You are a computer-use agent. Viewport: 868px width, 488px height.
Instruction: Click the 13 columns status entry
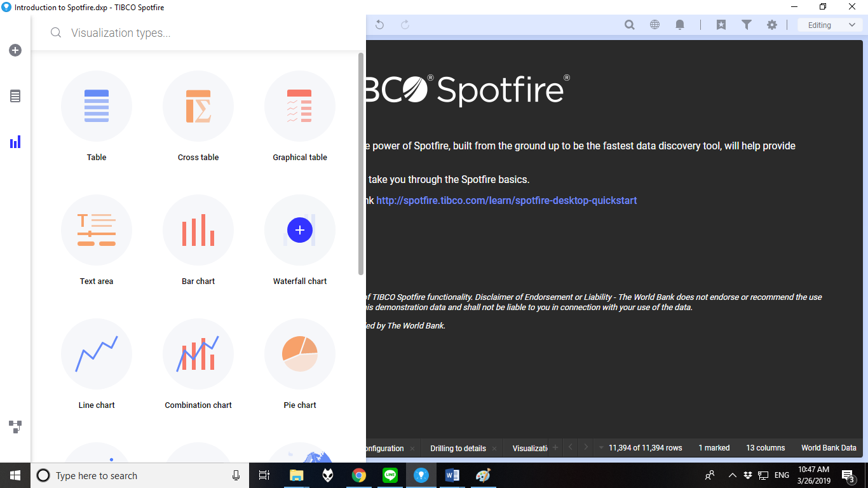765,448
